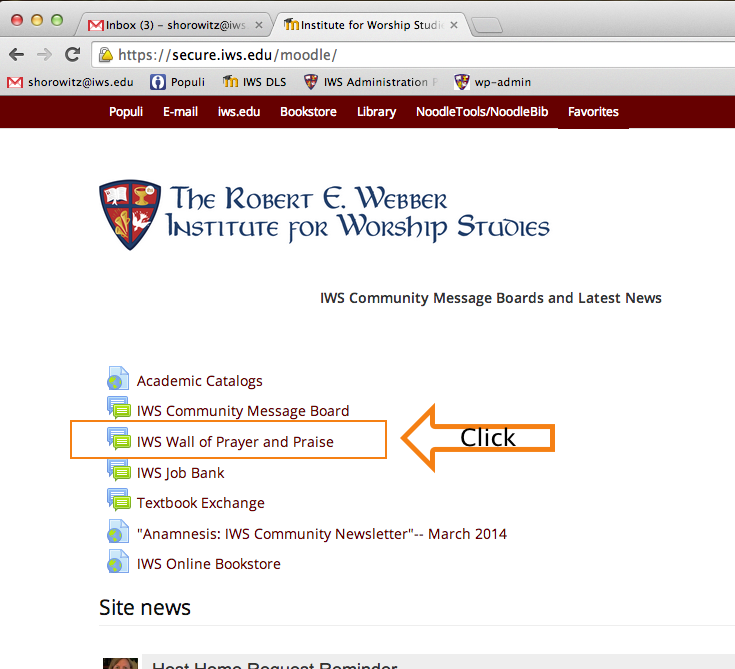The width and height of the screenshot is (735, 669).
Task: Click the padlock security icon in address bar
Action: pos(106,55)
